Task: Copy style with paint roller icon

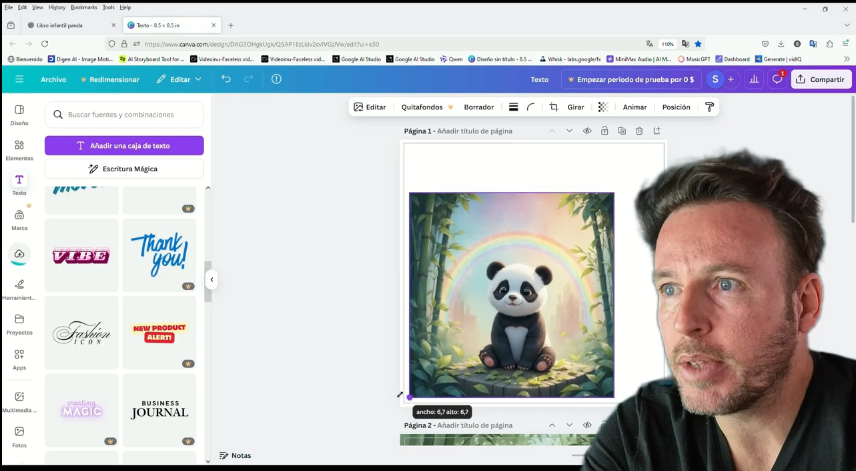Action: (709, 107)
